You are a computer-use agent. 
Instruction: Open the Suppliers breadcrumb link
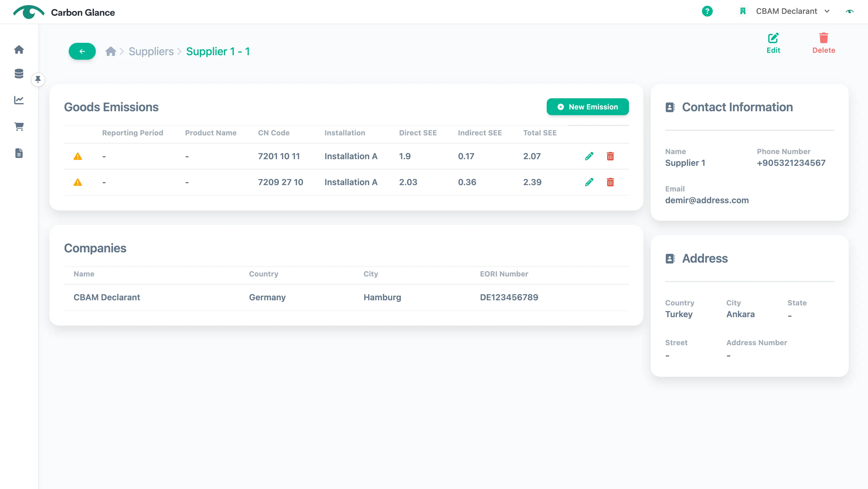[x=151, y=51]
